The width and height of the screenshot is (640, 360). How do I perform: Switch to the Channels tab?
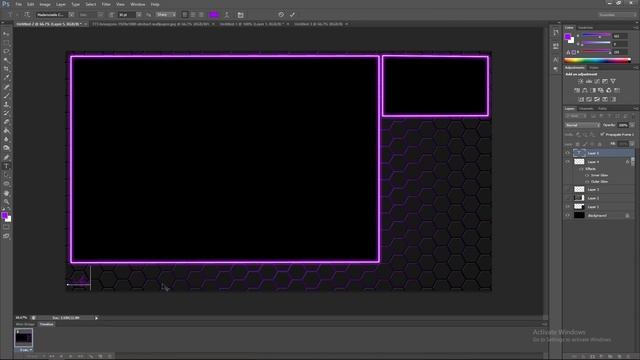pyautogui.click(x=586, y=109)
